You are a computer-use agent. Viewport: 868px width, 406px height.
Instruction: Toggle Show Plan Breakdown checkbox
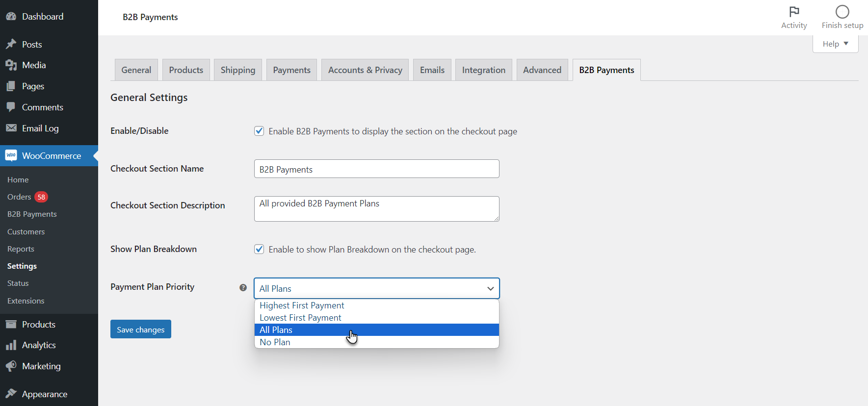click(259, 249)
